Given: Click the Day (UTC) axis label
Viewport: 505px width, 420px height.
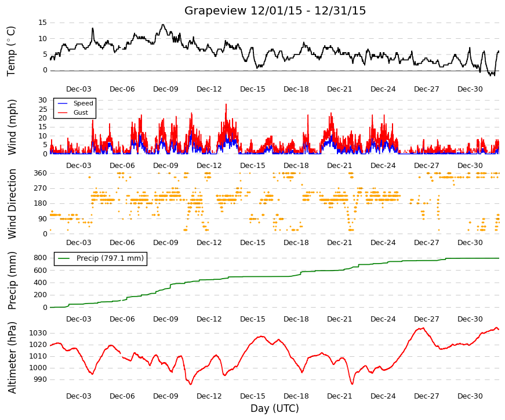Looking at the screenshot, I should pos(275,408).
